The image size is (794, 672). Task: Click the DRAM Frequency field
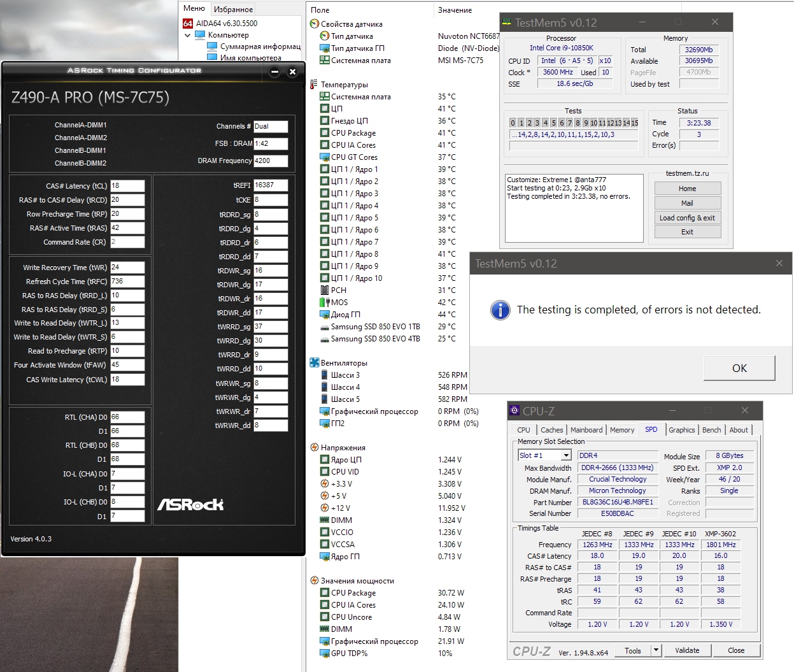pos(271,161)
